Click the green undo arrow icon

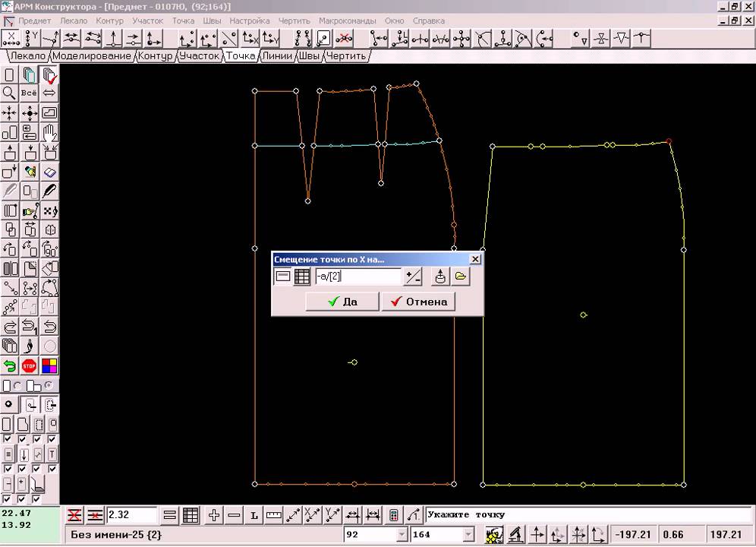click(9, 366)
